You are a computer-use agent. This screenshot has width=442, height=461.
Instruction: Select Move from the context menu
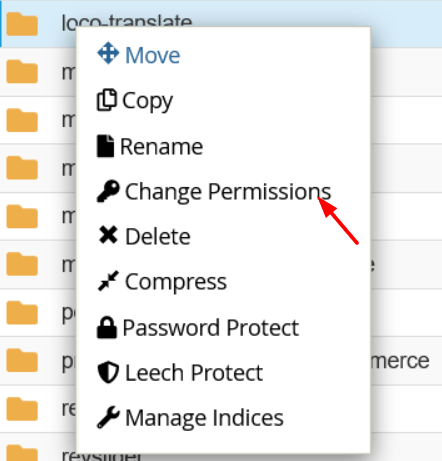[x=153, y=55]
